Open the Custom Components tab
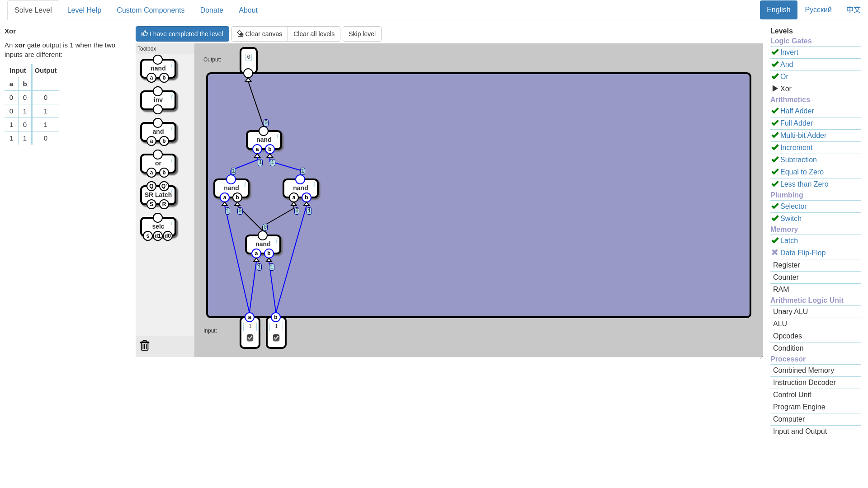This screenshot has height=488, width=868. (x=151, y=10)
